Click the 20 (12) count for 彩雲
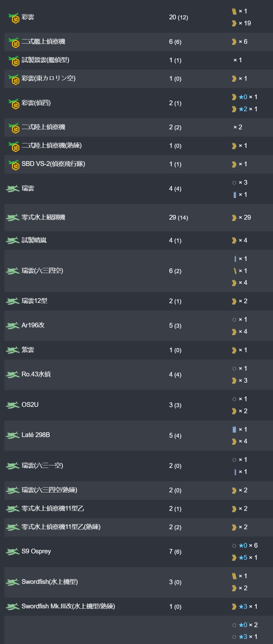Viewport: 273px width, 644px height. (x=178, y=17)
